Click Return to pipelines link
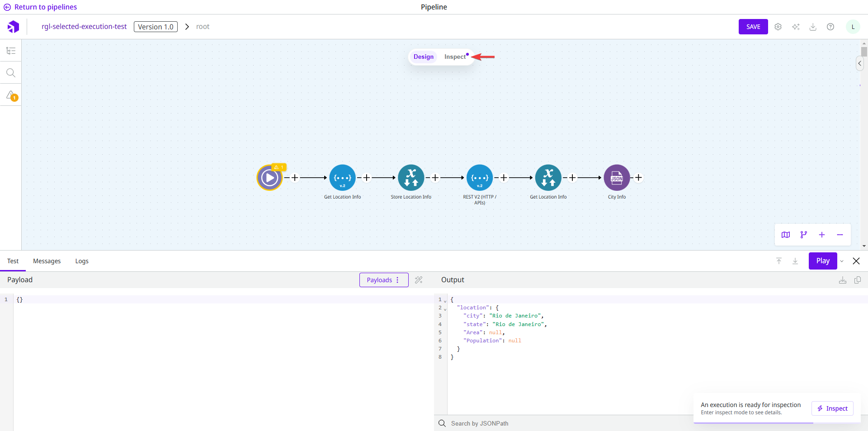Screen dimensions: 868x431 click(x=40, y=7)
